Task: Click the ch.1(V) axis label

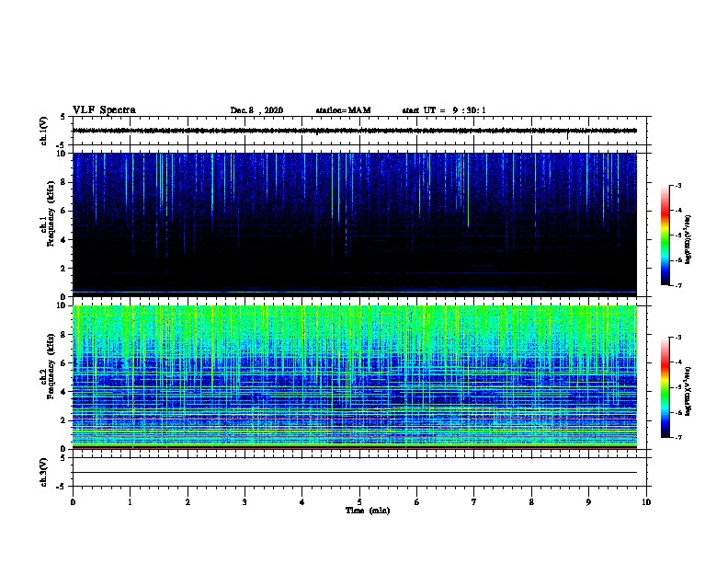Action: point(44,131)
